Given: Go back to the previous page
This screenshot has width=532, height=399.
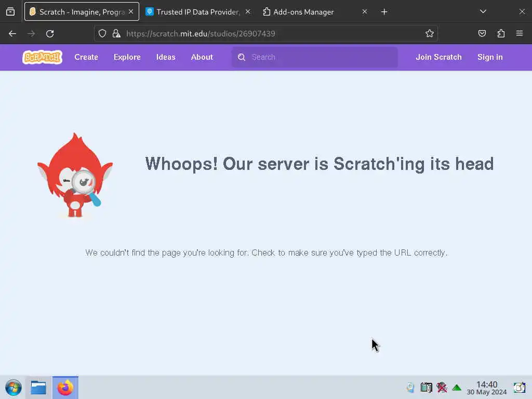Looking at the screenshot, I should pyautogui.click(x=12, y=34).
